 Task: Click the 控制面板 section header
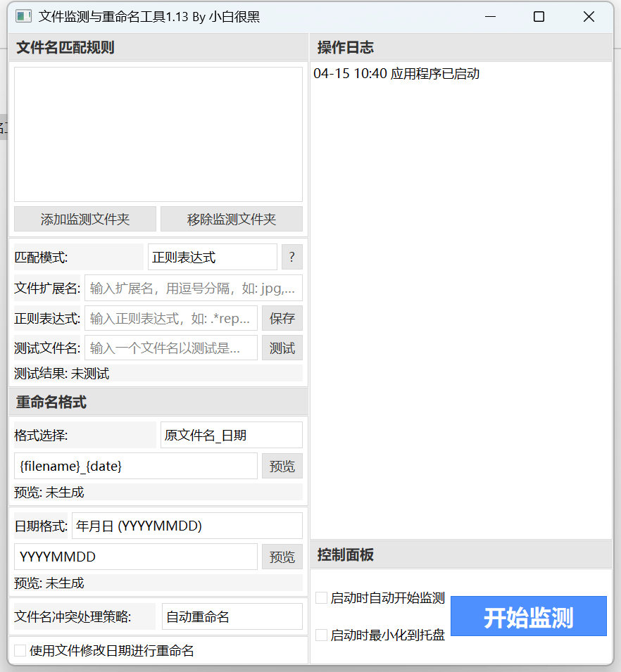[461, 554]
